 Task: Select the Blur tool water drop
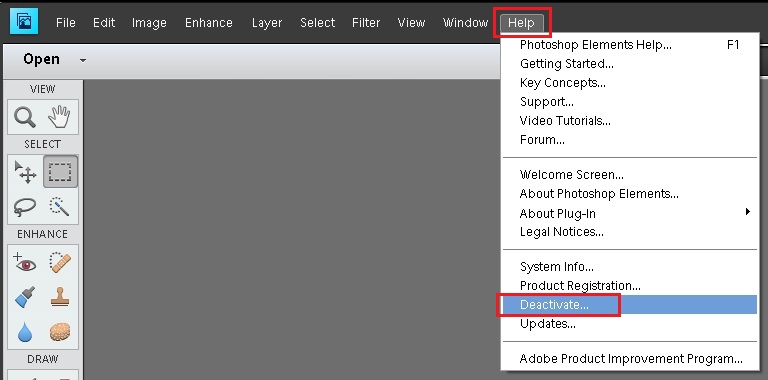pyautogui.click(x=25, y=332)
